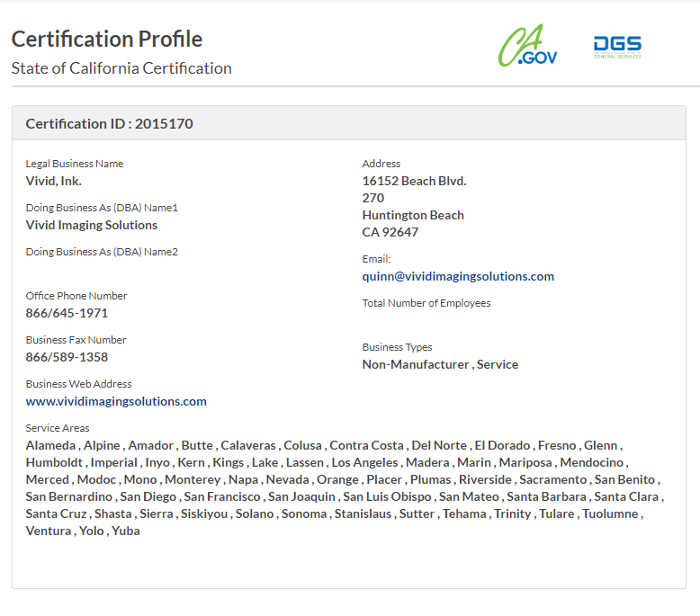Select the Non-Manufacturer business type
This screenshot has height=616, width=700.
(x=416, y=364)
